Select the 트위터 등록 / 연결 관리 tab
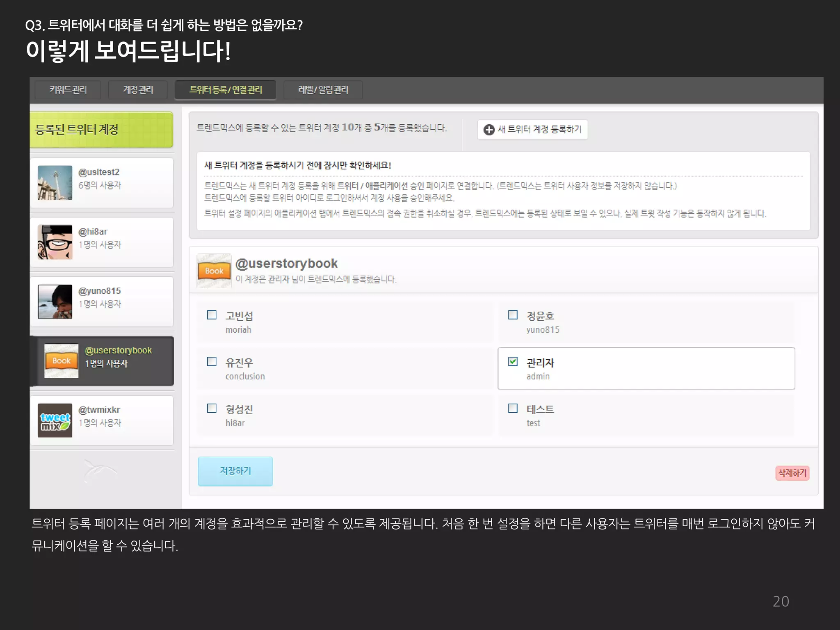Viewport: 840px width, 630px height. click(x=225, y=90)
